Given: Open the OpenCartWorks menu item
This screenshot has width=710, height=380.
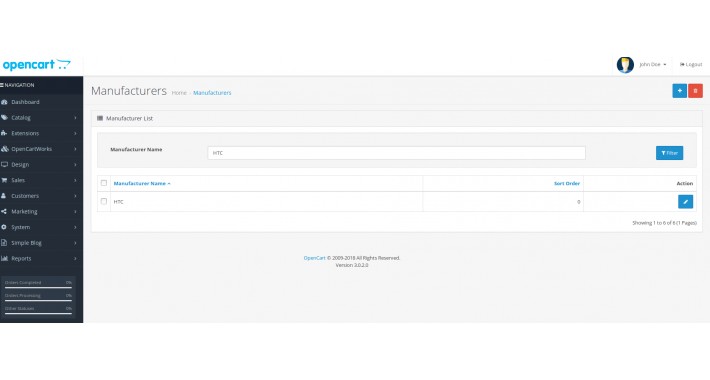Looking at the screenshot, I should pyautogui.click(x=41, y=149).
